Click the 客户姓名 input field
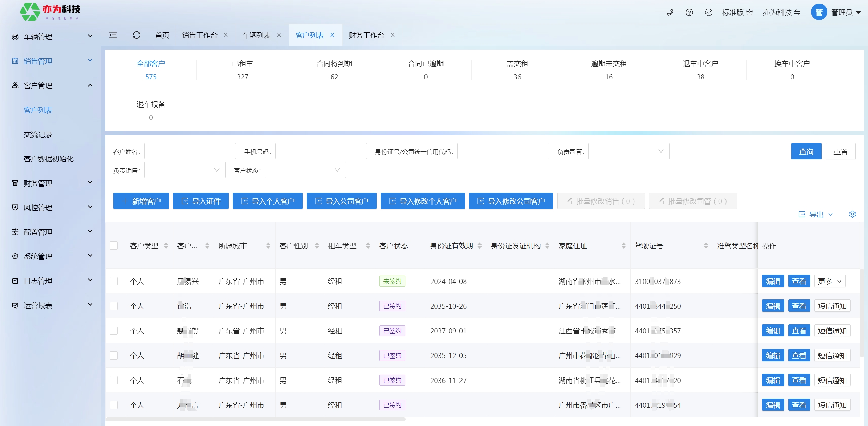The height and width of the screenshot is (426, 868). click(x=190, y=151)
